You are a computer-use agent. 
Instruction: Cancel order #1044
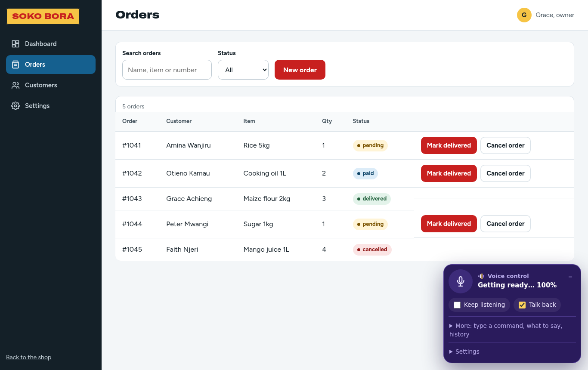click(x=505, y=224)
